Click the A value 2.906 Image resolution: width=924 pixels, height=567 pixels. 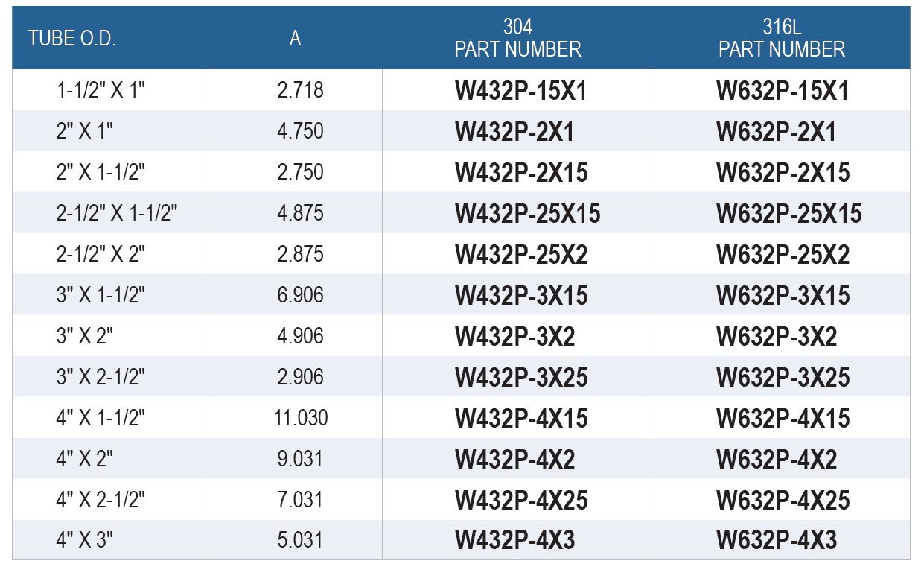click(x=301, y=378)
